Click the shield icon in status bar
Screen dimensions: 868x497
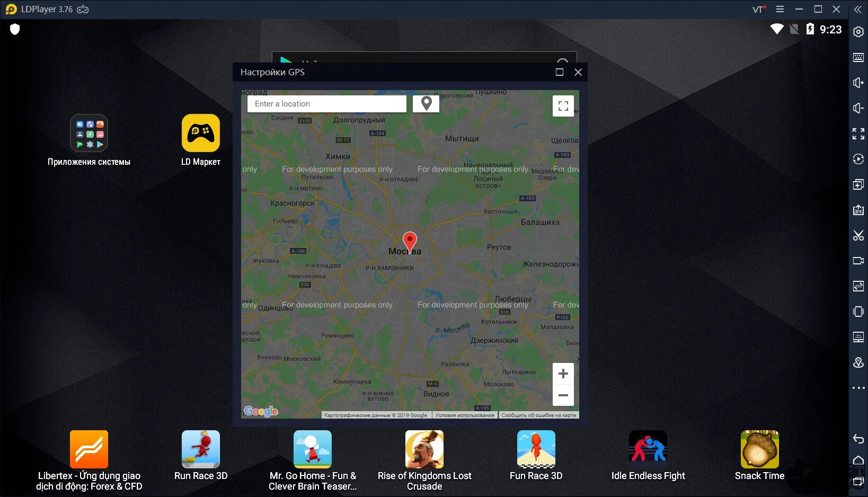(15, 30)
